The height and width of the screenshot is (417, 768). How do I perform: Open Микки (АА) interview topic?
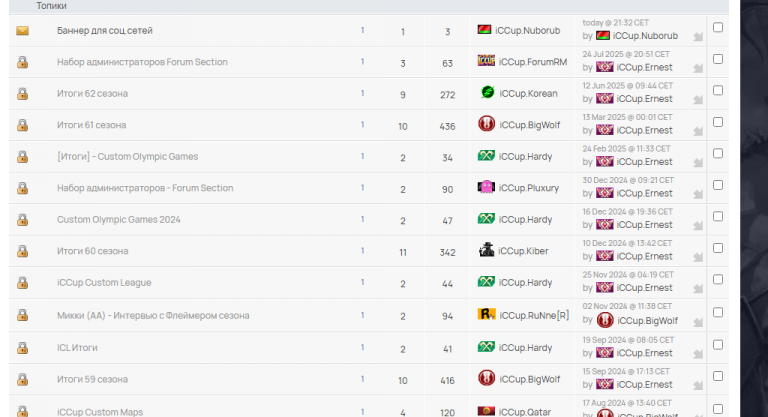pos(153,316)
